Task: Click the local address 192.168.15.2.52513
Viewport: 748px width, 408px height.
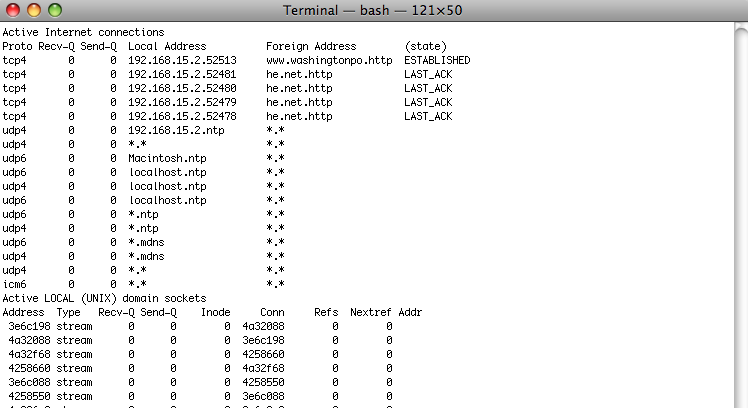Action: coord(182,60)
